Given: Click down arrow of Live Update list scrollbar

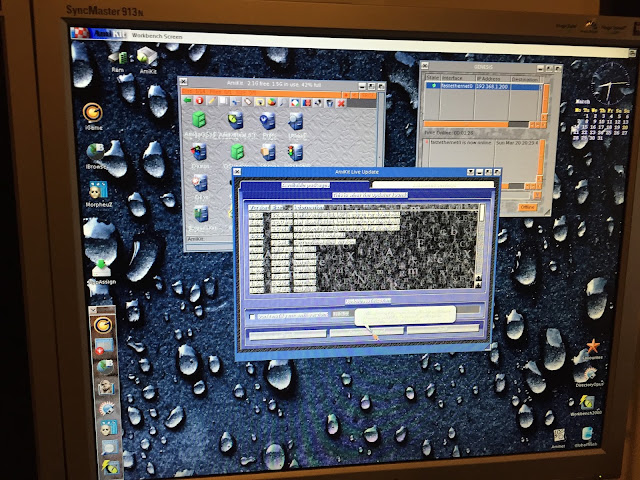Looking at the screenshot, I should pos(478,285).
